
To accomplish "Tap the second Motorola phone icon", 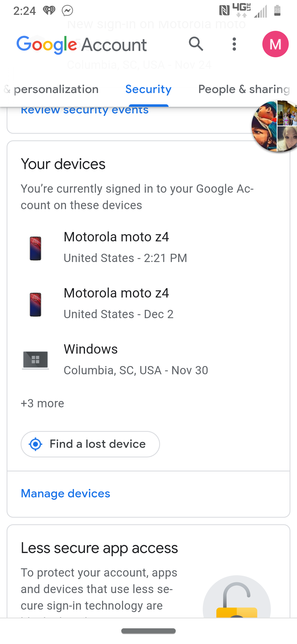I will [35, 304].
